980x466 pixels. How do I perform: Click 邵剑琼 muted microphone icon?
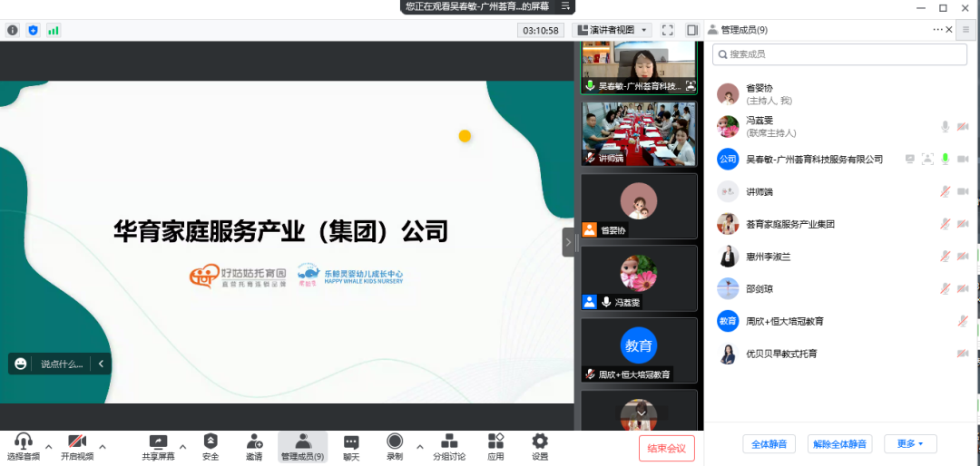(x=945, y=288)
